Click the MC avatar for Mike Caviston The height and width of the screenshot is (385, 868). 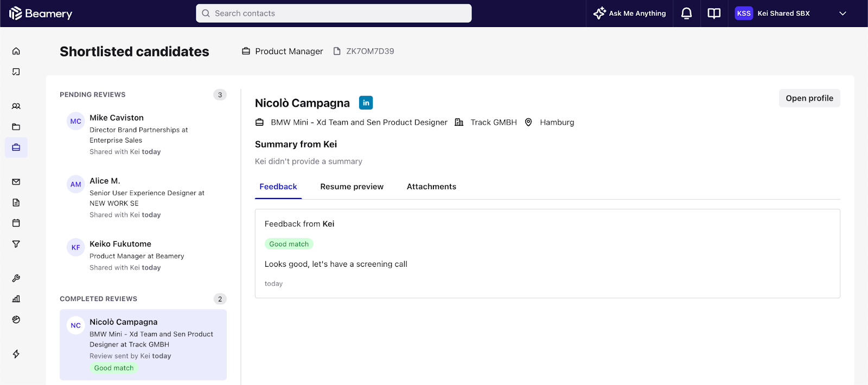click(x=76, y=121)
